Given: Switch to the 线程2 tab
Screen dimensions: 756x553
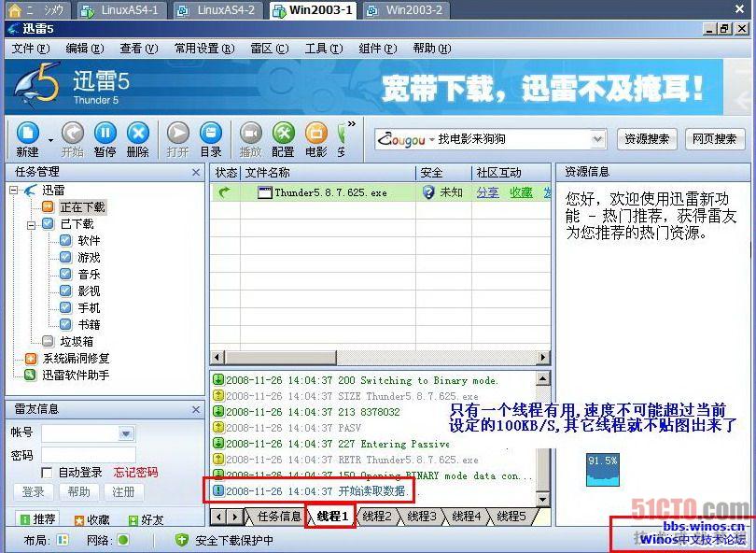Looking at the screenshot, I should coord(377,517).
